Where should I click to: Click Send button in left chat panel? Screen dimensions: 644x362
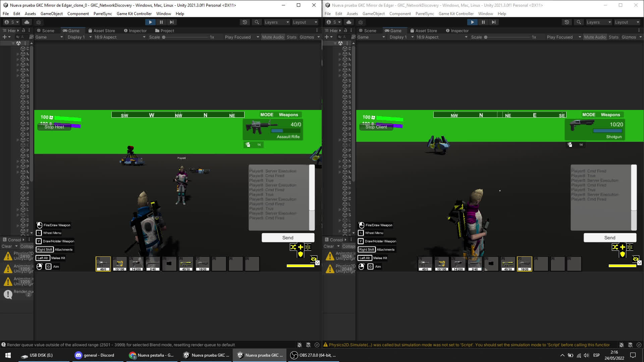(x=288, y=237)
